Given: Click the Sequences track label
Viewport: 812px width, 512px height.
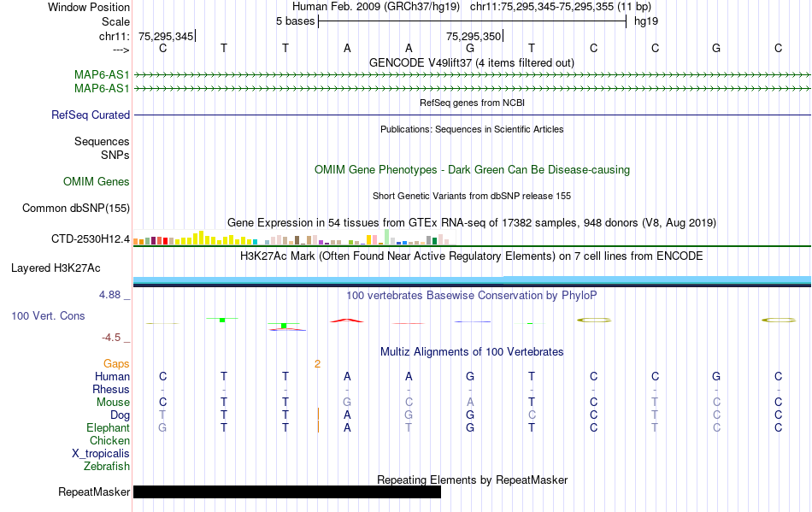Looking at the screenshot, I should [102, 141].
